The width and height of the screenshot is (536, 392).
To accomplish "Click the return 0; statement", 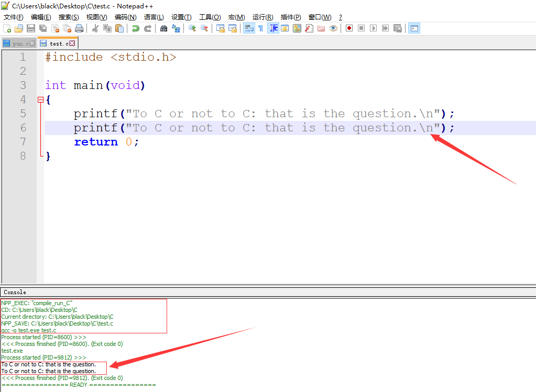I will pos(106,142).
